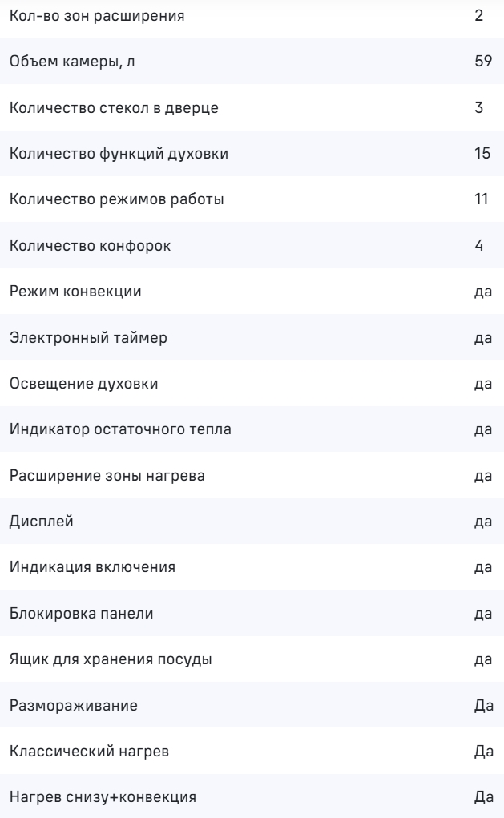Screen dimensions: 504x818
Task: Click the oven functions value 15
Action: [482, 153]
